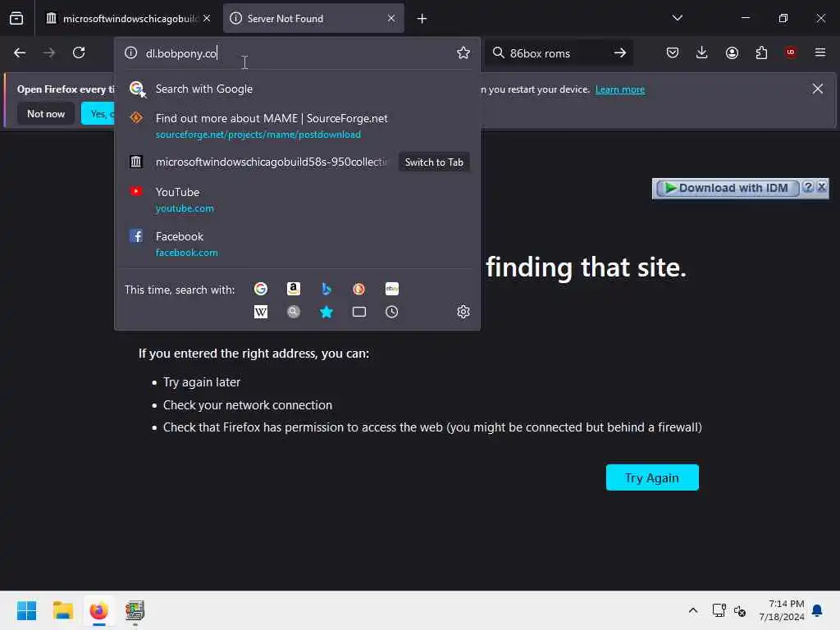The width and height of the screenshot is (840, 630).
Task: Click Switch to Tab button
Action: click(x=434, y=162)
